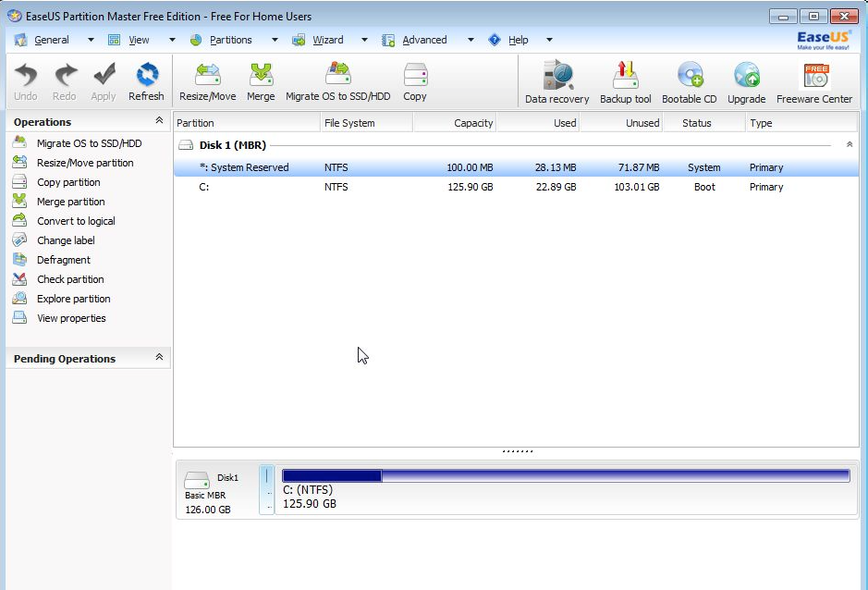The width and height of the screenshot is (868, 590).
Task: Run Defragment from Operations panel
Action: point(52,259)
